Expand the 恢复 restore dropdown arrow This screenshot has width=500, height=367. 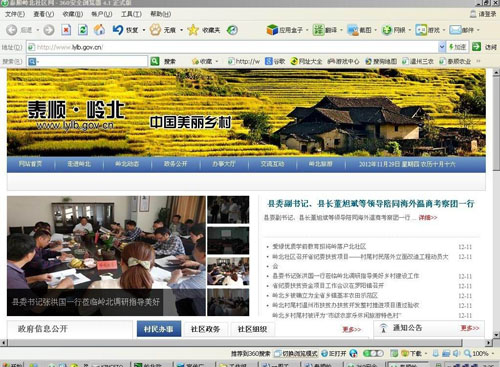[x=144, y=30]
